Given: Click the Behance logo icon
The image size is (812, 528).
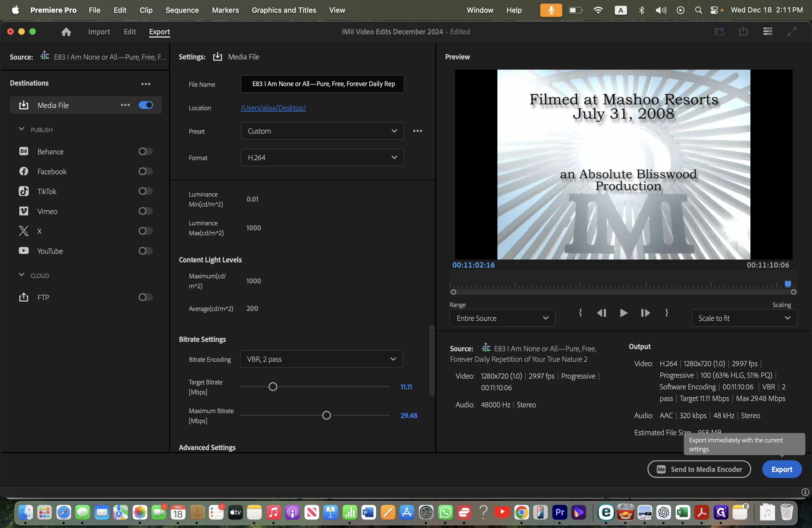Looking at the screenshot, I should (x=23, y=151).
